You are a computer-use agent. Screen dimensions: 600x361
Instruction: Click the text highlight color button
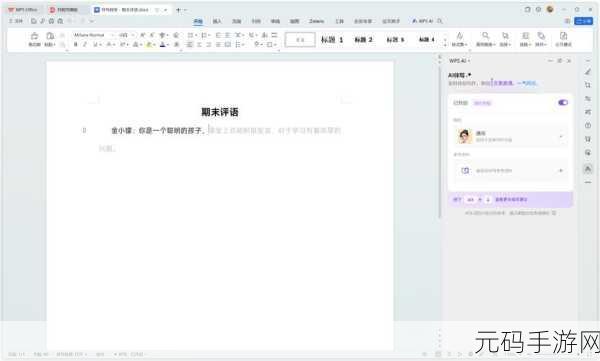pyautogui.click(x=150, y=45)
